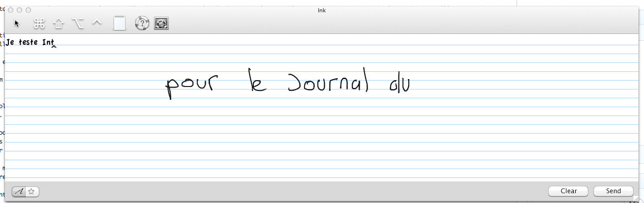The height and width of the screenshot is (203, 644).
Task: Hide the Ink pad using notepad icon
Action: point(120,23)
